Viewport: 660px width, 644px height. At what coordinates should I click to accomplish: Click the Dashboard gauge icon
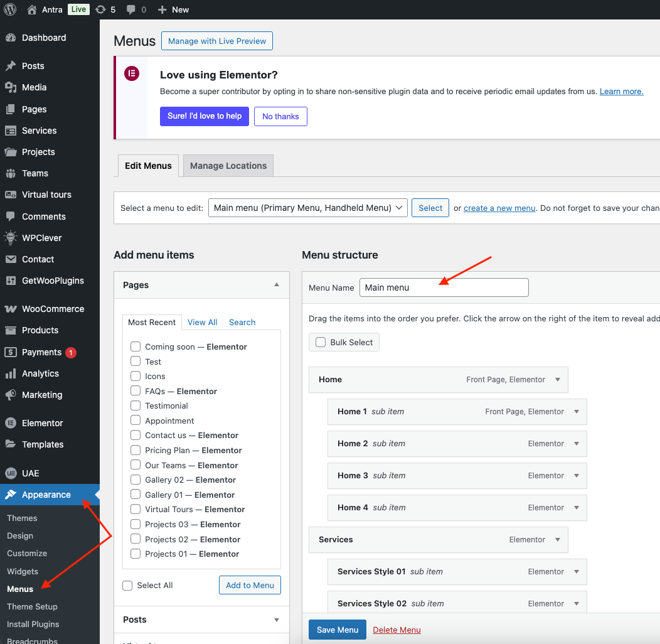pos(11,38)
